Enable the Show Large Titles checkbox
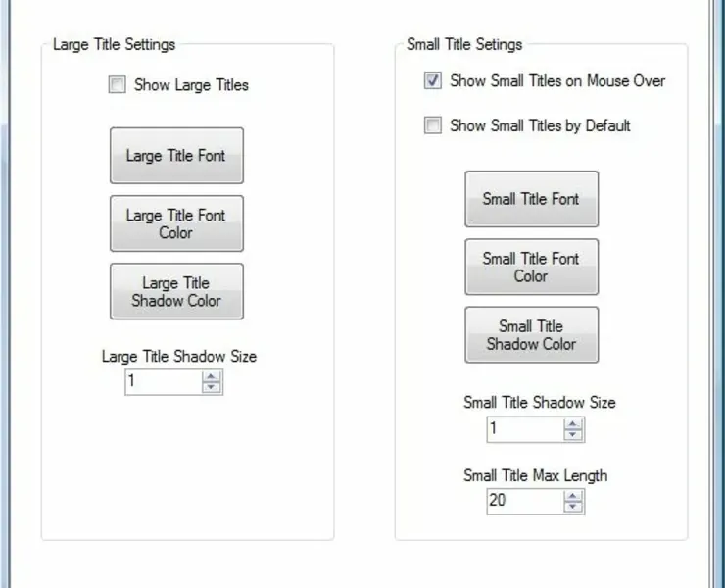725x588 pixels. pyautogui.click(x=118, y=85)
